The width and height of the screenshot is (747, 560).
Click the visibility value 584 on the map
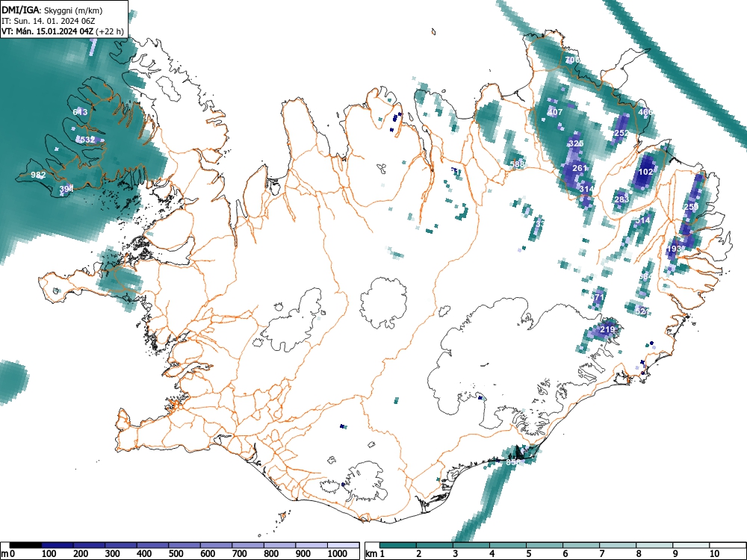(645, 277)
